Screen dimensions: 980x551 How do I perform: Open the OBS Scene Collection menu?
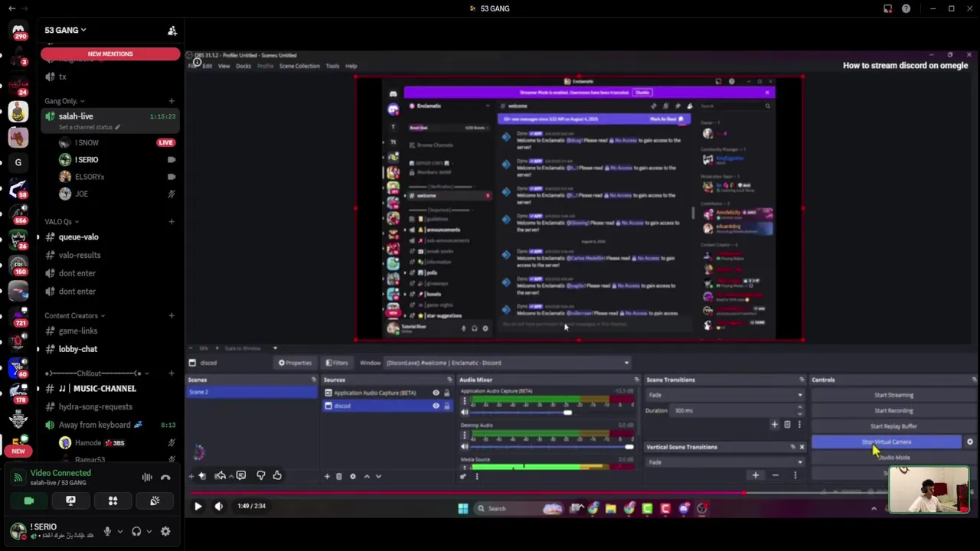(299, 66)
